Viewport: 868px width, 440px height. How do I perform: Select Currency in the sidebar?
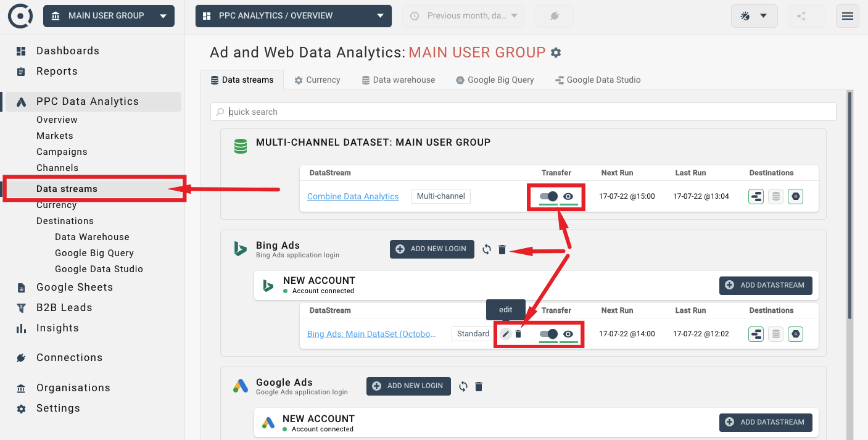click(56, 205)
